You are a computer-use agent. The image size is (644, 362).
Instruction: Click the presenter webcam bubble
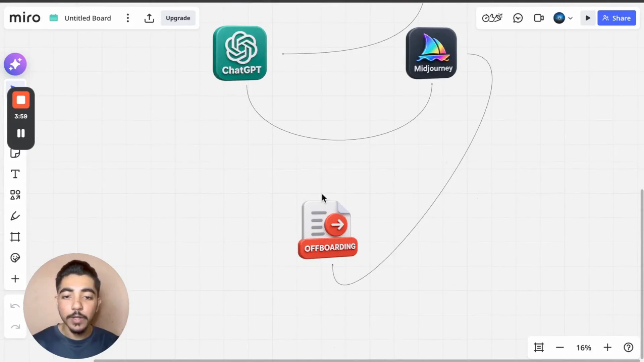tap(76, 306)
